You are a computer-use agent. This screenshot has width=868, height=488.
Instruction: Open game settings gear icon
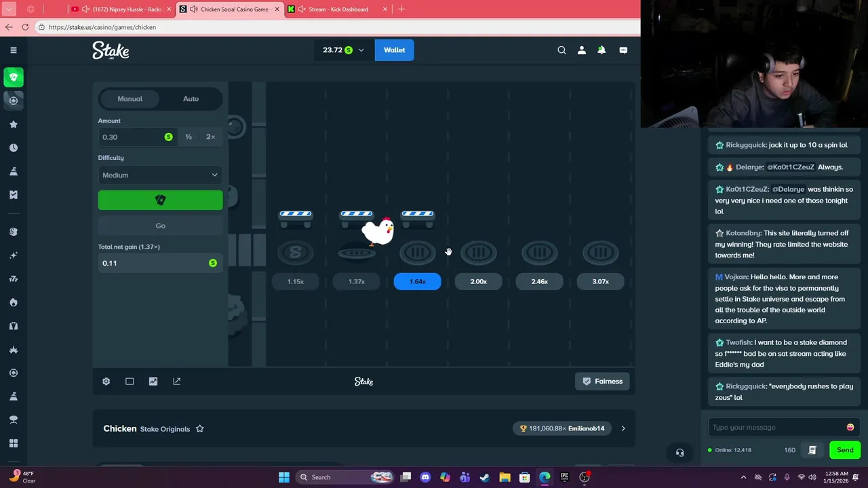tap(106, 382)
